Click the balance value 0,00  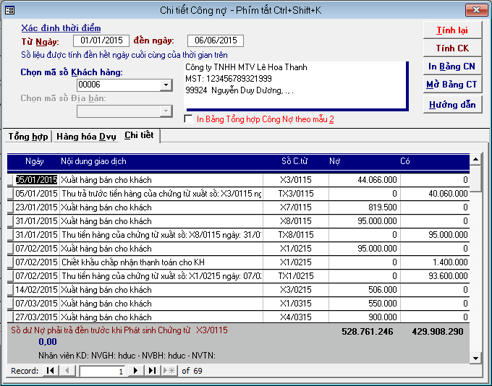coord(47,342)
